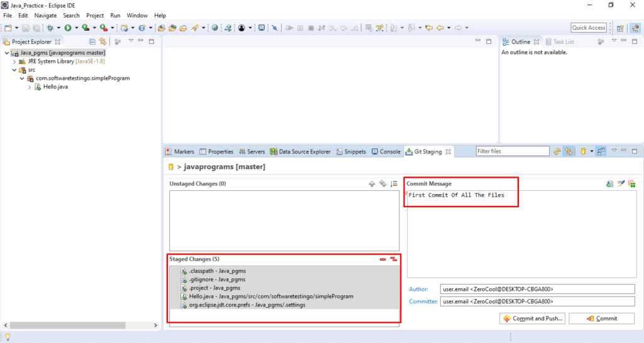The width and height of the screenshot is (644, 343).
Task: Switch to the Task List tab
Action: [x=559, y=42]
